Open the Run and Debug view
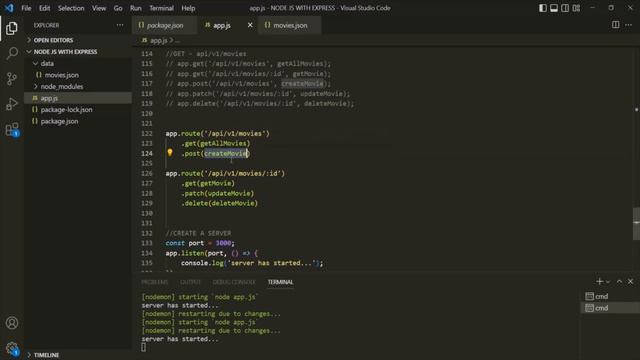 point(12,104)
